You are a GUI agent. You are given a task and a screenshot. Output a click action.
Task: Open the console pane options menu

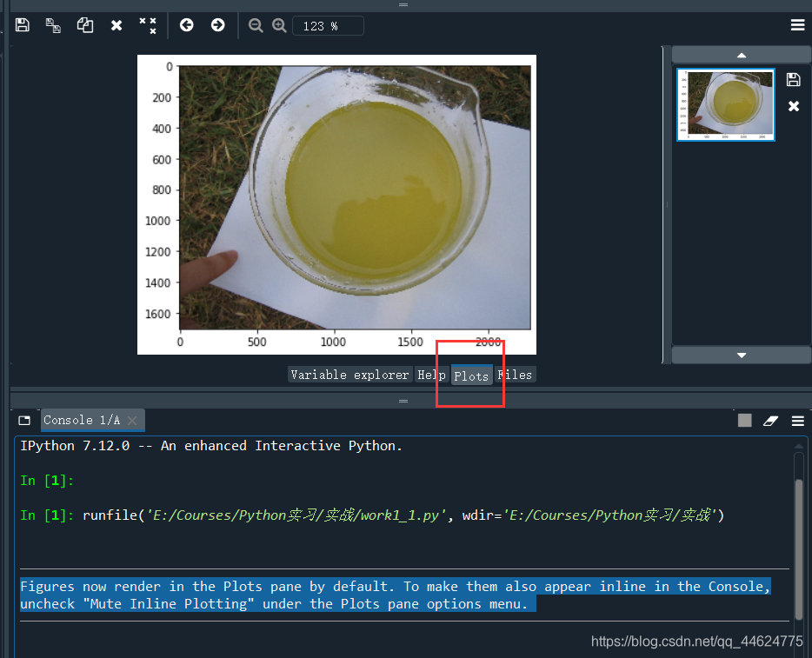pyautogui.click(x=798, y=421)
